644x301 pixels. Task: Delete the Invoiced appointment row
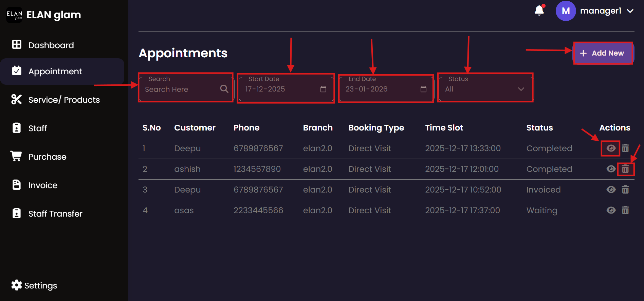pyautogui.click(x=625, y=189)
